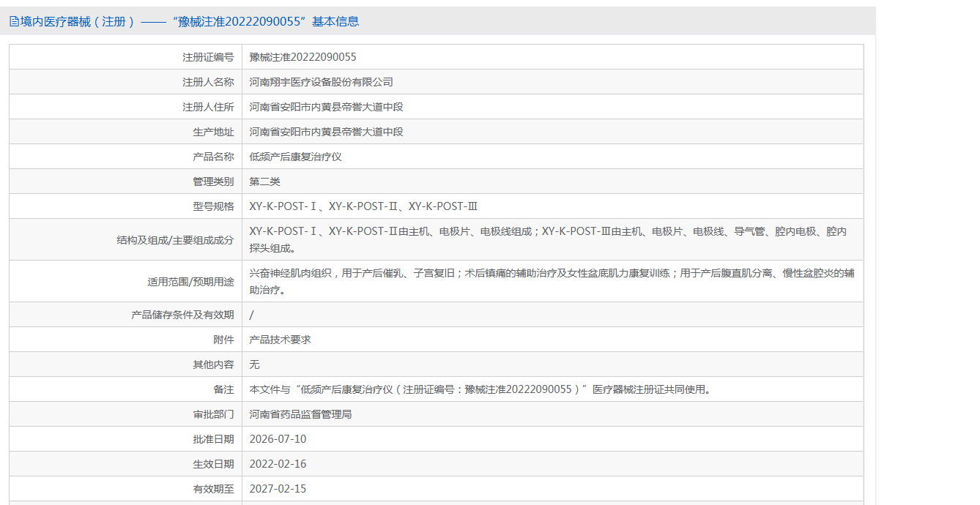980x505 pixels.
Task: Click the composition description mentioning 主机、电极片
Action: click(x=548, y=239)
